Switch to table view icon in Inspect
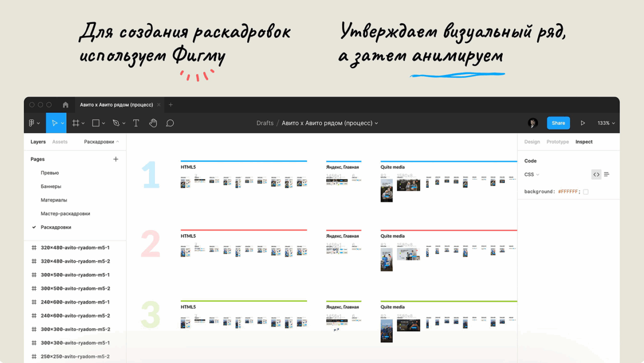 pos(607,175)
